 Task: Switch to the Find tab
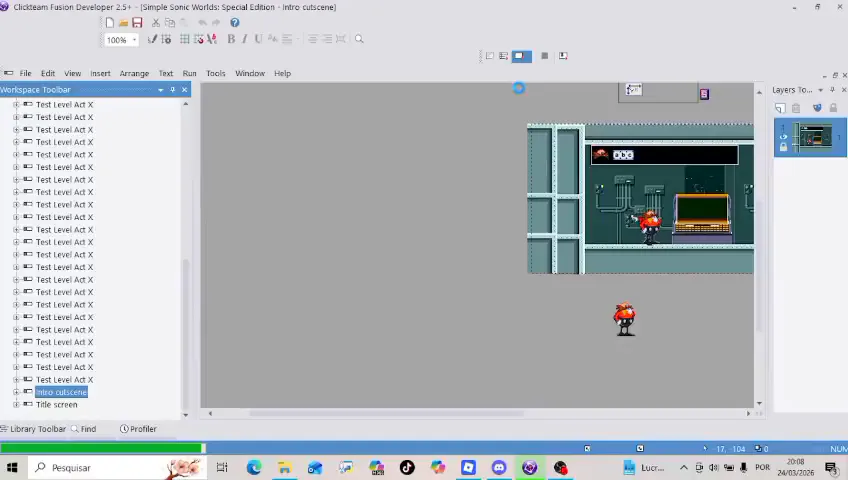coord(84,429)
